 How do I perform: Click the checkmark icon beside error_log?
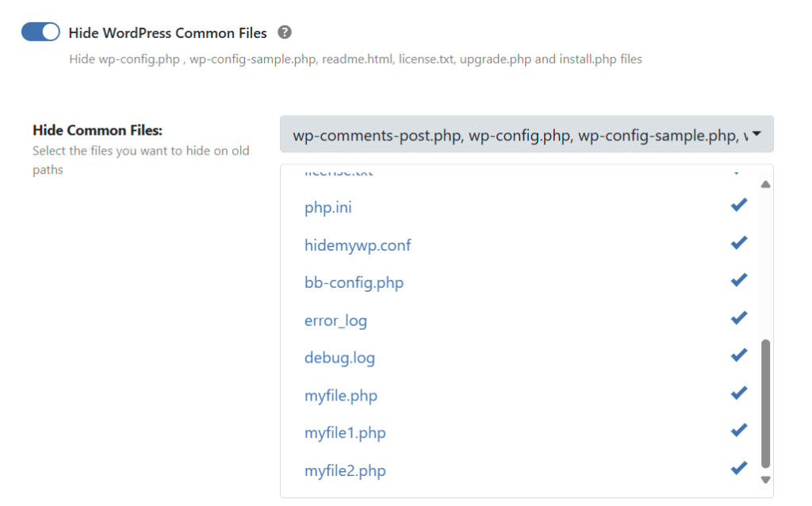[x=738, y=317]
